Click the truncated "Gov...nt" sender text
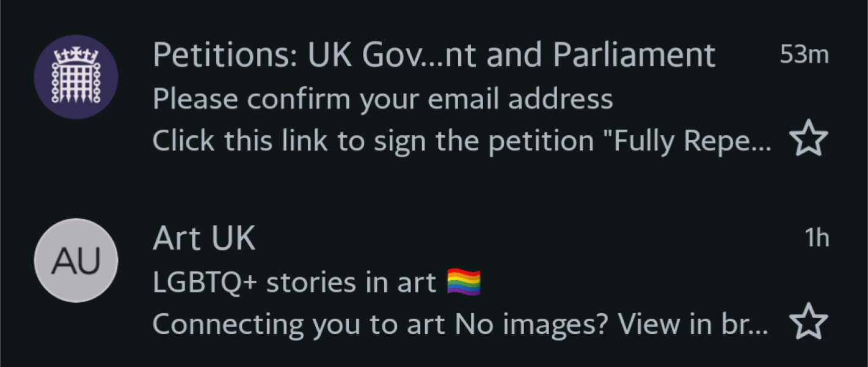This screenshot has height=367, width=868. pos(392,56)
